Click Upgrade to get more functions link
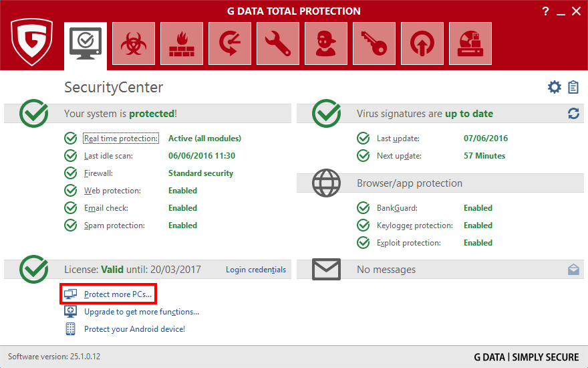 [x=142, y=312]
